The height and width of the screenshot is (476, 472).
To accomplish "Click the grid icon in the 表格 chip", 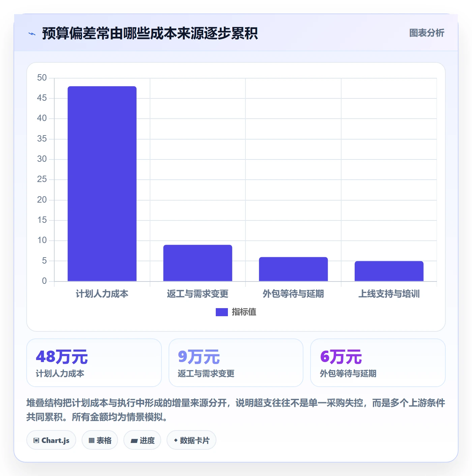I will click(x=91, y=441).
